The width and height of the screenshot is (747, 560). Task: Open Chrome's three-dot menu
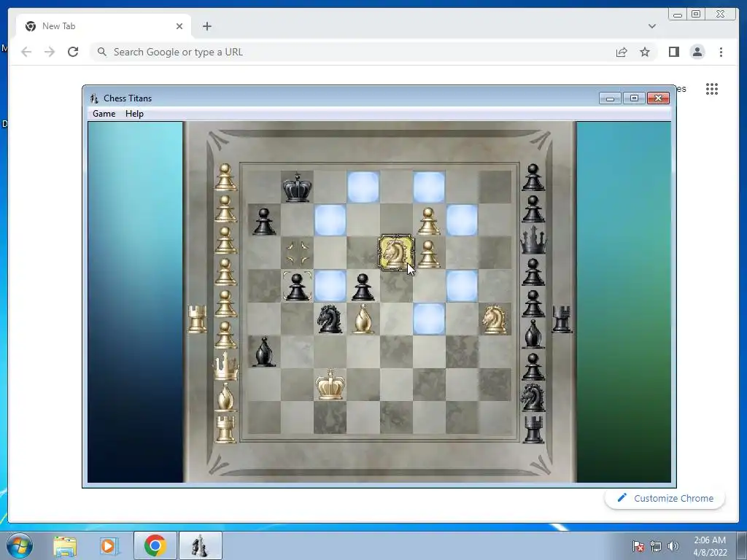(x=721, y=52)
